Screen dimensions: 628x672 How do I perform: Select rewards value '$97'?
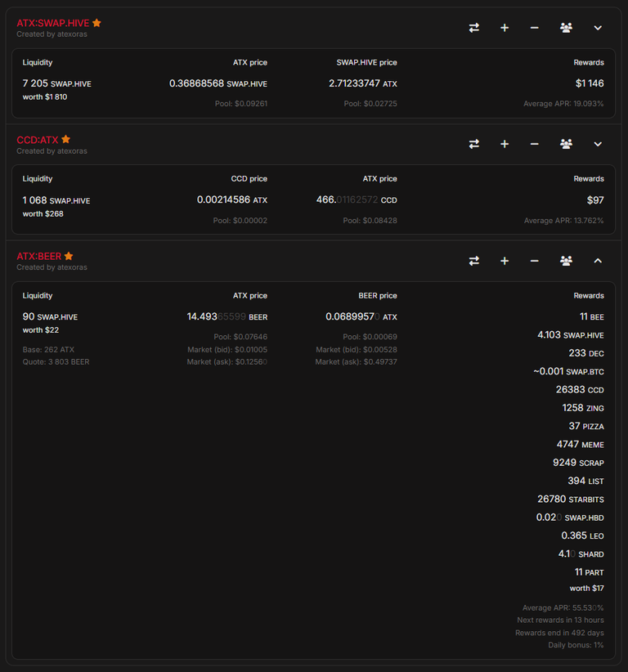[595, 200]
